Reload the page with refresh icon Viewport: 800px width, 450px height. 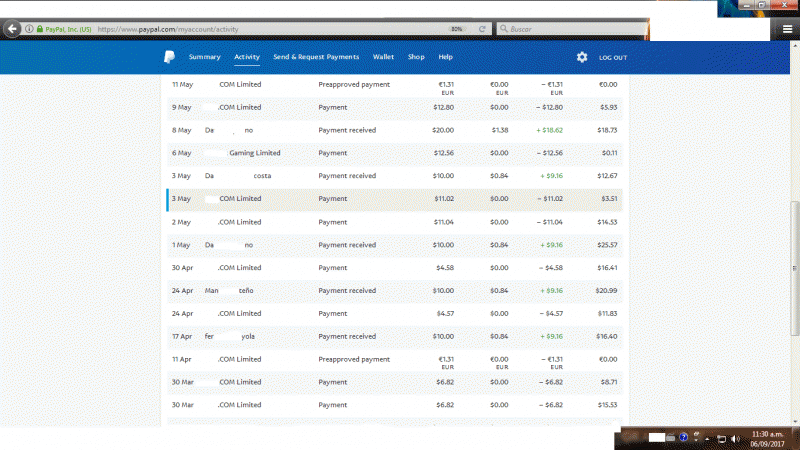(x=482, y=29)
